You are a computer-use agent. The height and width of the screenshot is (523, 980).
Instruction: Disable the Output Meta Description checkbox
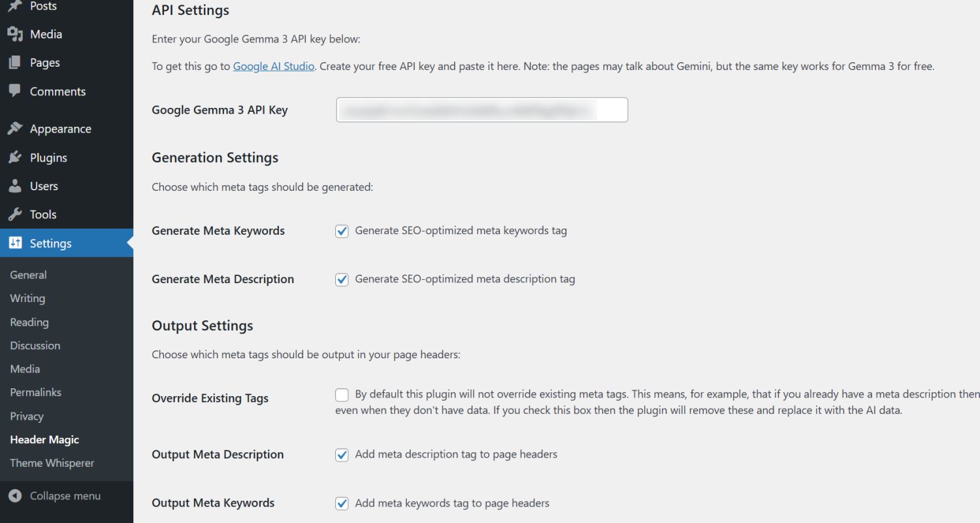[342, 455]
